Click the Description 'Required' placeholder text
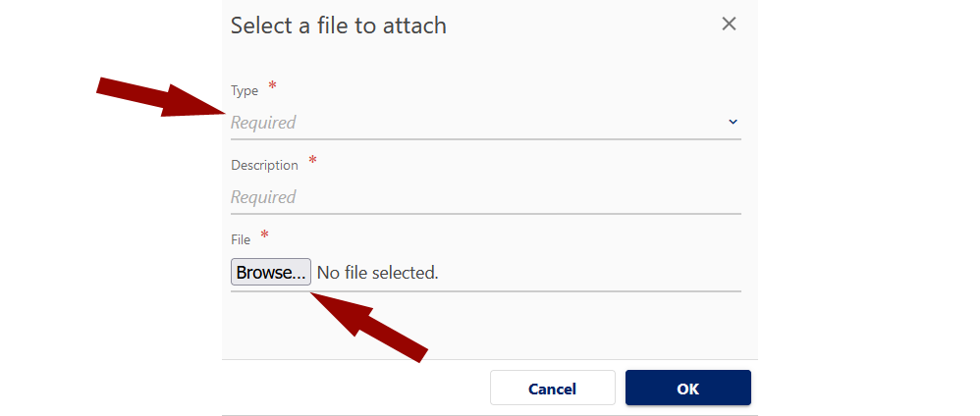 click(263, 197)
